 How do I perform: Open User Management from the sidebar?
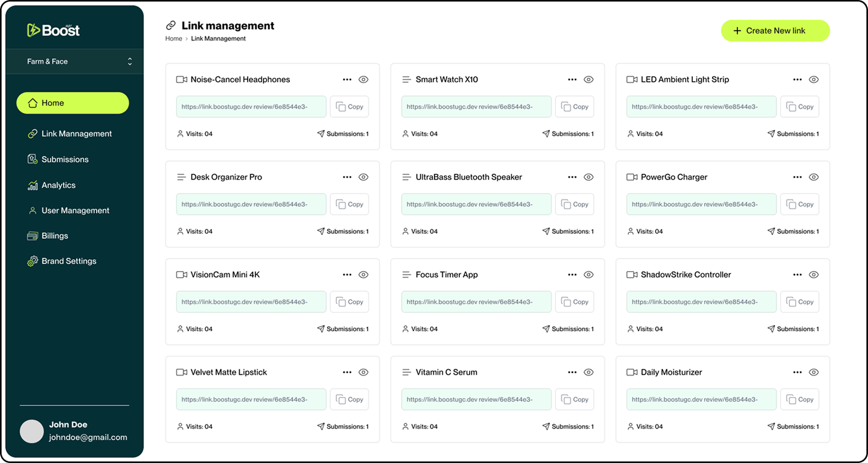coord(75,211)
